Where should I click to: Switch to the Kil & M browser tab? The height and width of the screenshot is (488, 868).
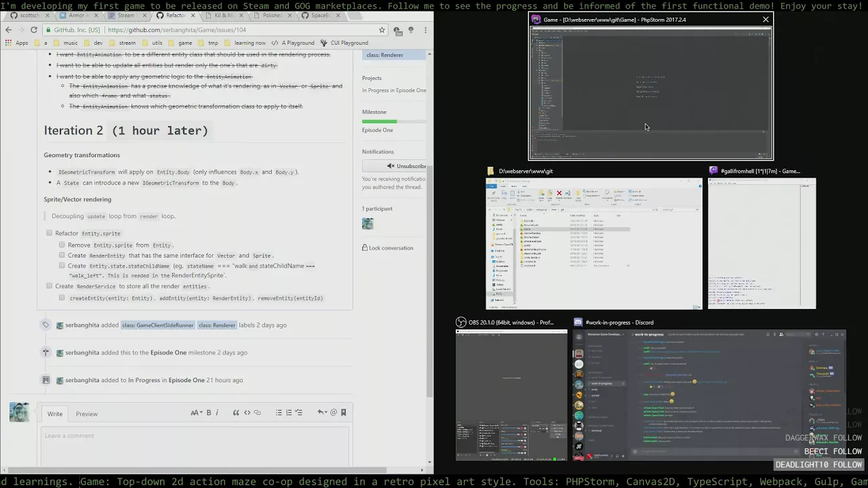pyautogui.click(x=223, y=15)
